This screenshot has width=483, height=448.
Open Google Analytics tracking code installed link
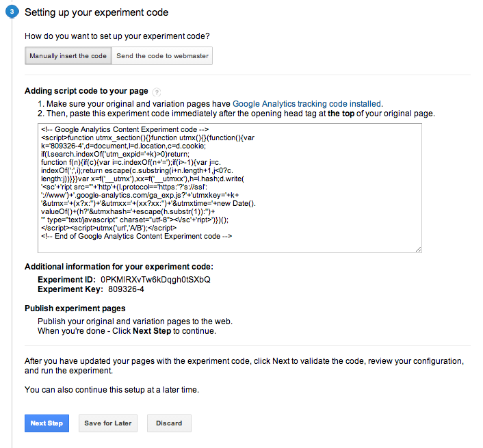306,104
